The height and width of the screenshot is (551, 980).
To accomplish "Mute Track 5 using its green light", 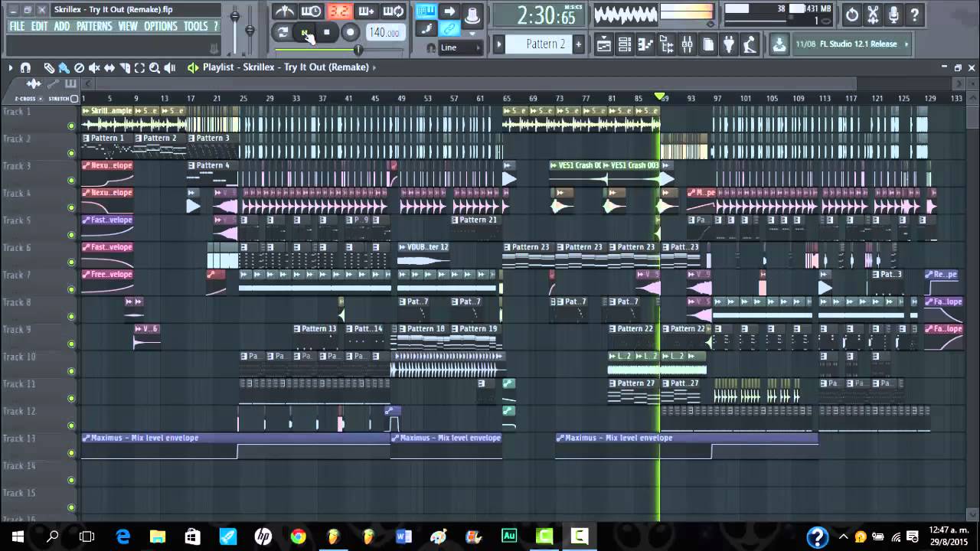I will point(71,235).
